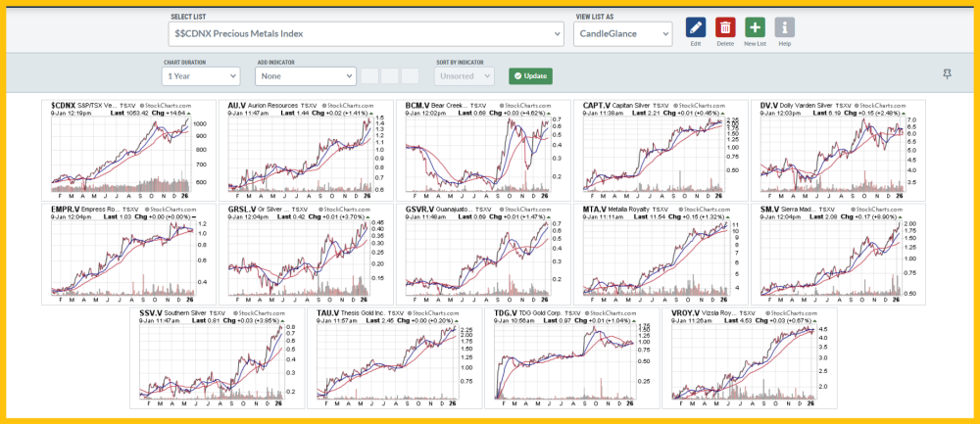
Task: Click the TDG.V ticker symbol link
Action: pyautogui.click(x=508, y=313)
